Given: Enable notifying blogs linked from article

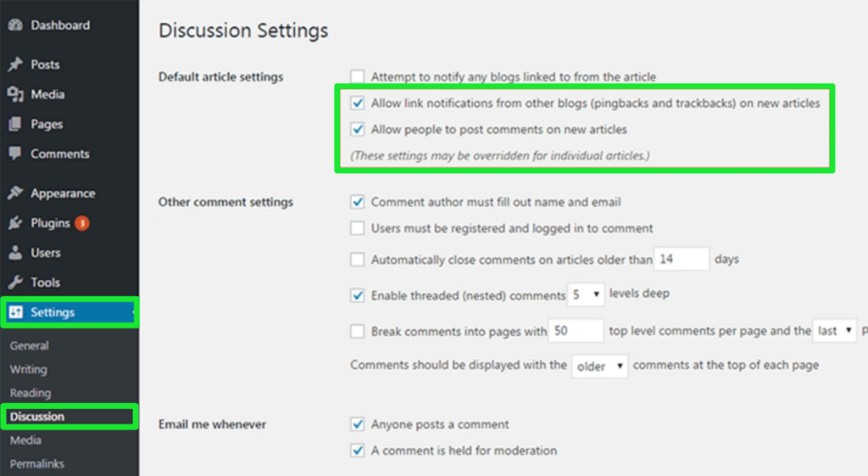Looking at the screenshot, I should [x=358, y=77].
